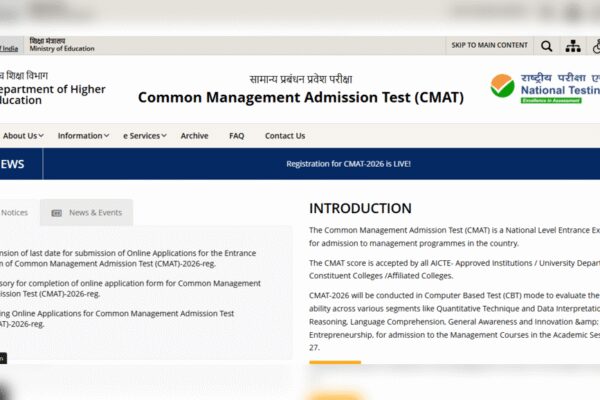Open the Contact Us menu item
Viewport: 600px width, 400px height.
click(285, 136)
